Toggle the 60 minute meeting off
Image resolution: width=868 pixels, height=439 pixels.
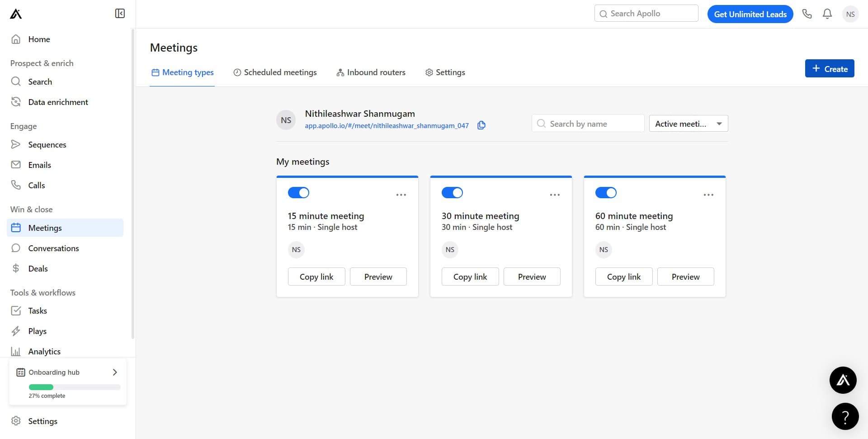click(606, 192)
